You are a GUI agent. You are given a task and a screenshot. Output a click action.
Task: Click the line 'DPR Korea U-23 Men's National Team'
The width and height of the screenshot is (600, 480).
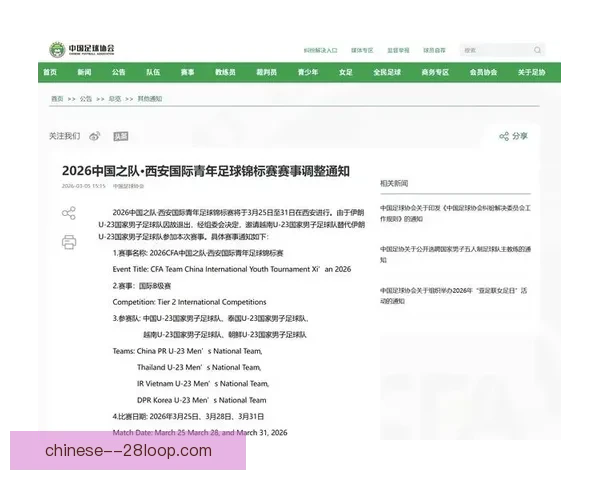(x=202, y=400)
